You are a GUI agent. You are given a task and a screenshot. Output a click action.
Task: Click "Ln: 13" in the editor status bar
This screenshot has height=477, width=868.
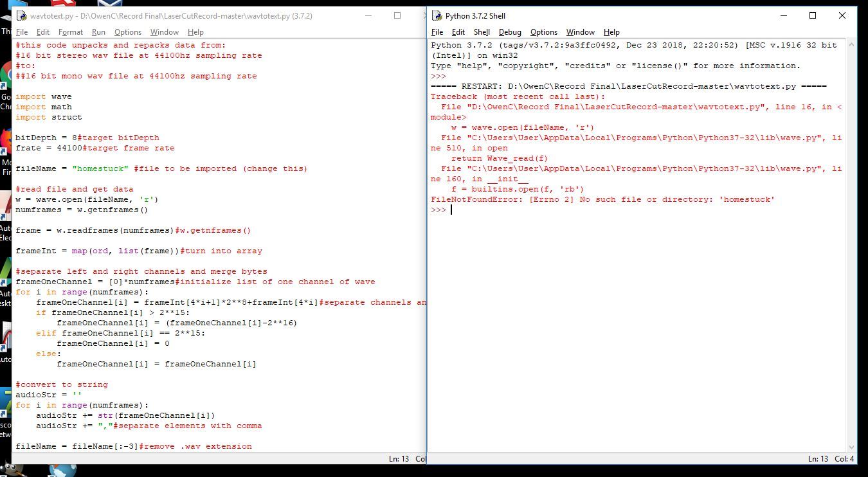point(399,459)
